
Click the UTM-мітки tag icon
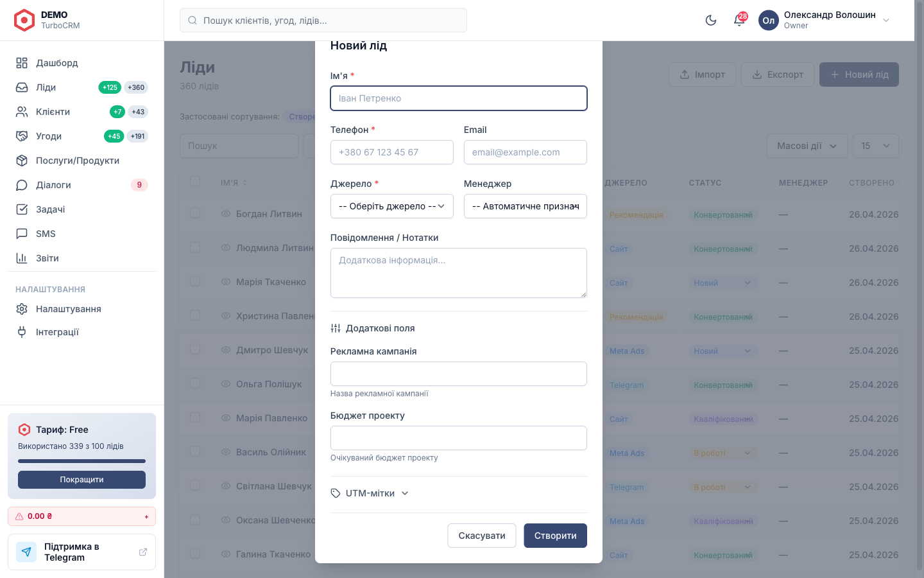pyautogui.click(x=336, y=493)
